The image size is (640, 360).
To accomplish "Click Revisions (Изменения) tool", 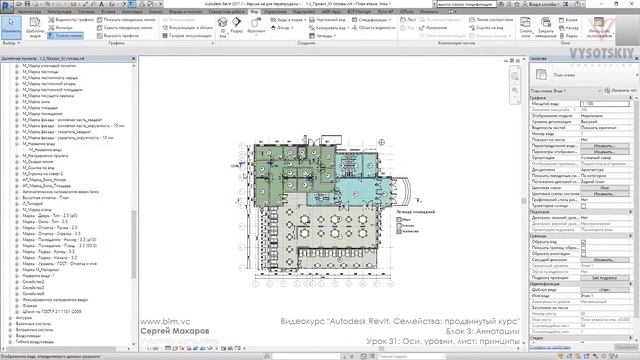I will 433,28.
